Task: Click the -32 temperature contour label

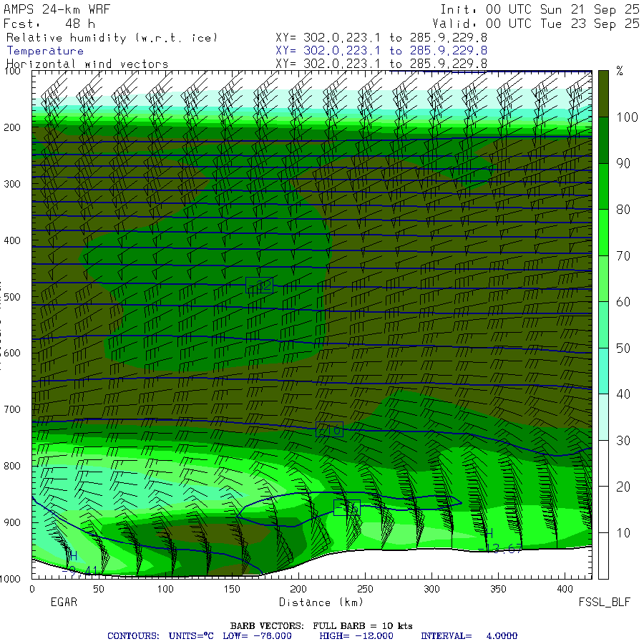Action: point(259,286)
